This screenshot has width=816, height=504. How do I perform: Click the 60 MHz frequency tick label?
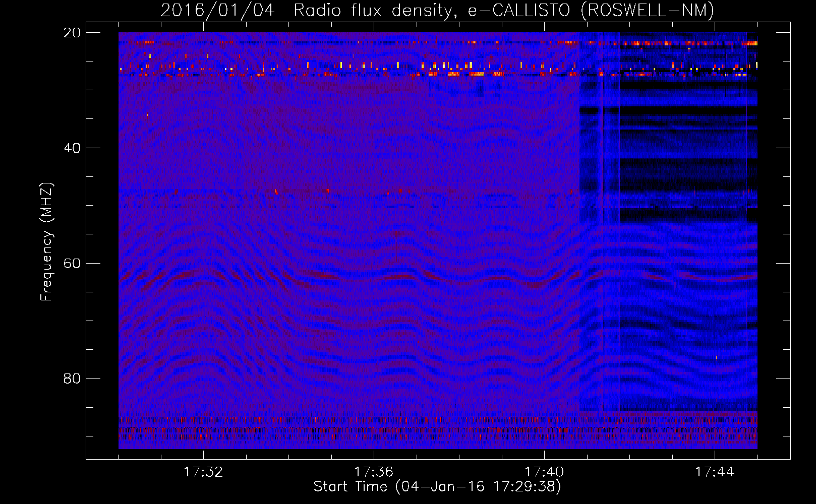click(72, 264)
